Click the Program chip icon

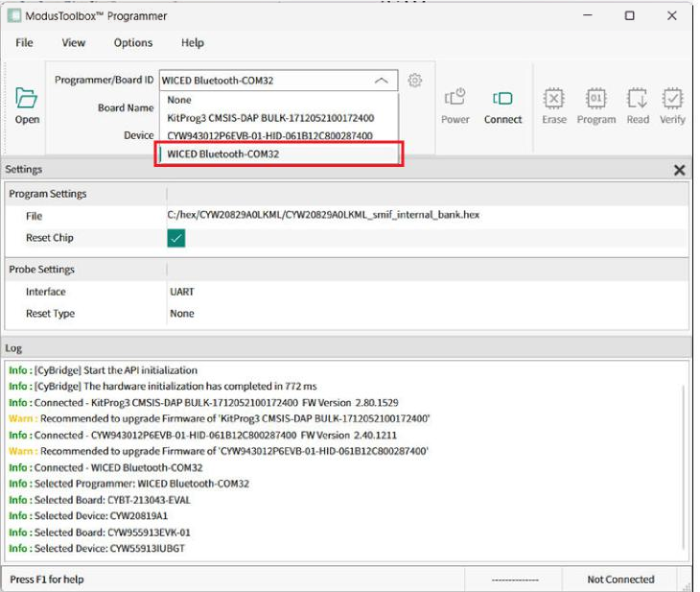pyautogui.click(x=596, y=106)
